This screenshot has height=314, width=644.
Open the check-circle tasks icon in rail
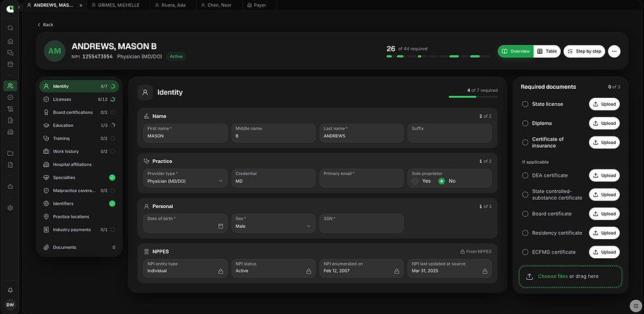click(x=11, y=97)
